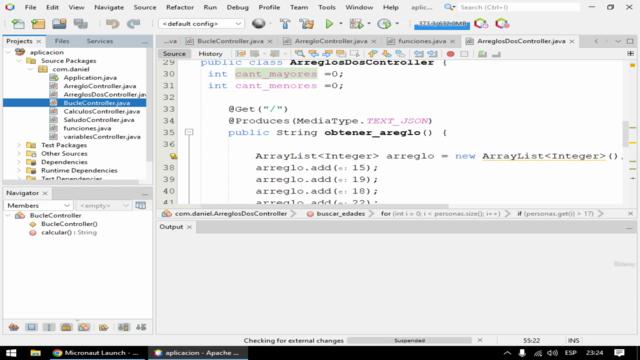Click the New Project toolbar icon
This screenshot has height=360, width=640.
click(38, 24)
